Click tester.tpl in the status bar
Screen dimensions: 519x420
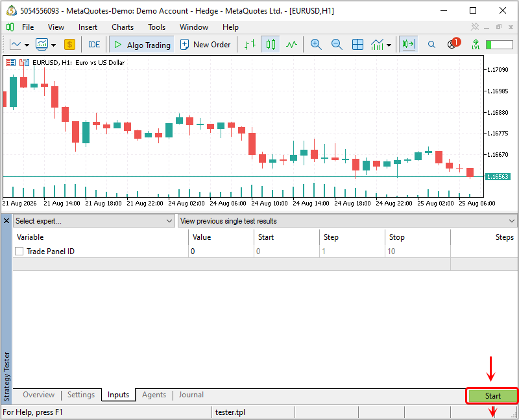pyautogui.click(x=230, y=412)
